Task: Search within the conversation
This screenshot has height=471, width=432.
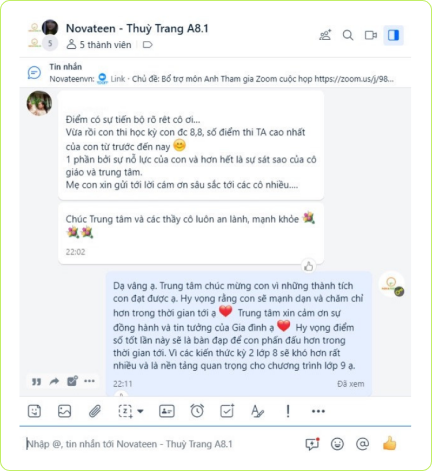Action: 348,35
